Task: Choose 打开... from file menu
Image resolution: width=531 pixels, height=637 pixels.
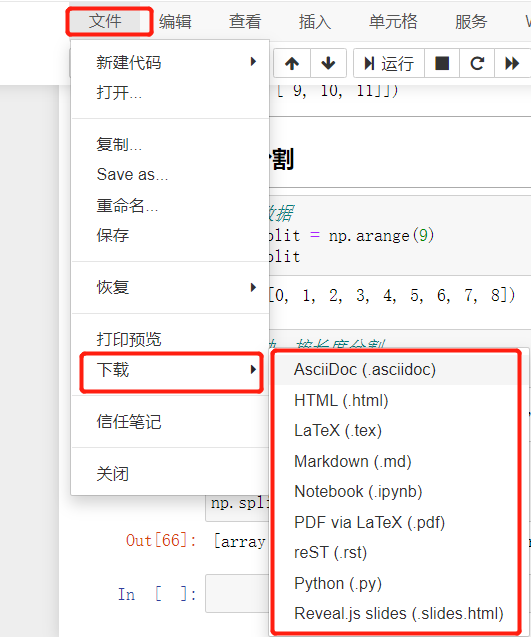Action: (170, 93)
